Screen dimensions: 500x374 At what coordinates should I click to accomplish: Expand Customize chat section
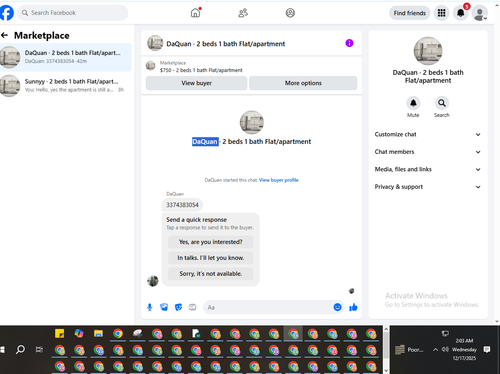click(x=428, y=134)
